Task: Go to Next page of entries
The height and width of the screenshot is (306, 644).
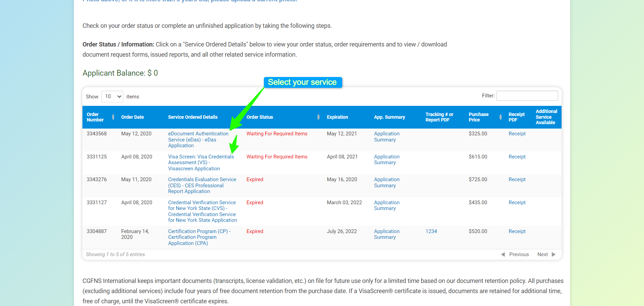Action: tap(543, 254)
